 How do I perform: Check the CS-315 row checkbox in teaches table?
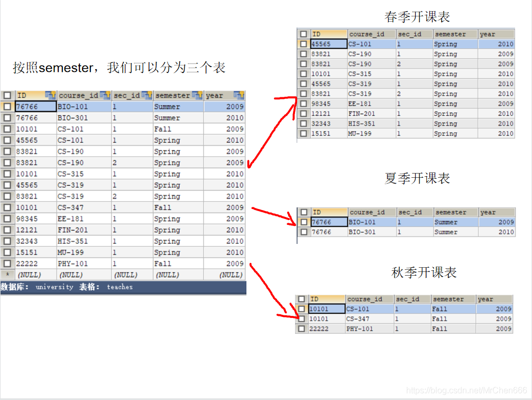point(7,174)
